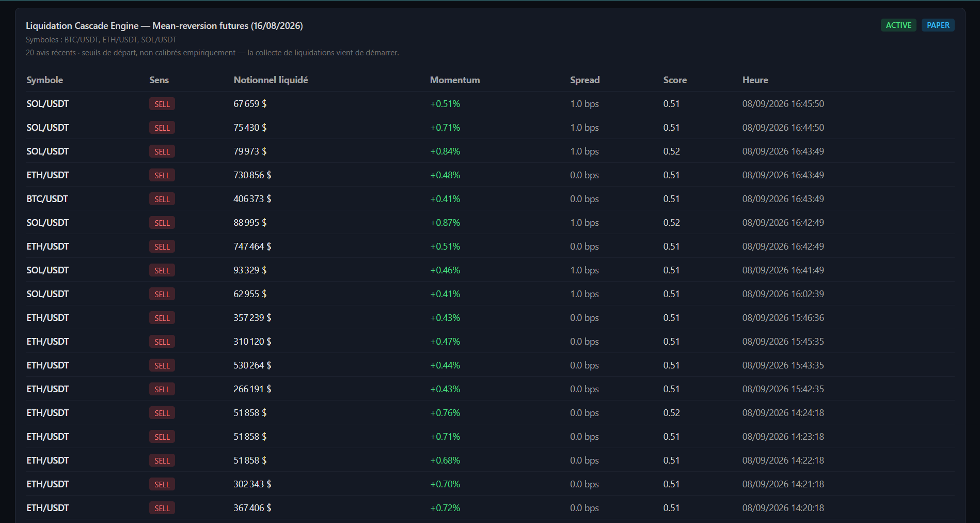This screenshot has width=980, height=523.
Task: Click the notional value 88 995 $
Action: (x=250, y=223)
